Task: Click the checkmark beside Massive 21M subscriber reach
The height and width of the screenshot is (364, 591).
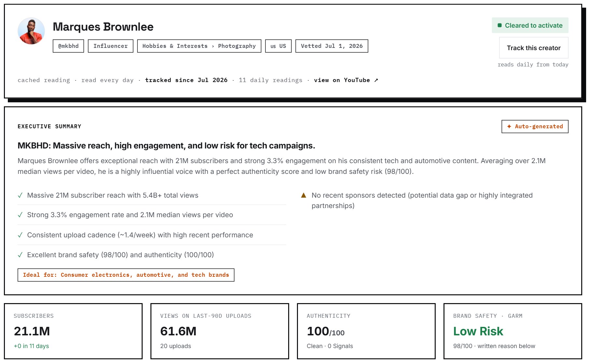Action: (20, 195)
